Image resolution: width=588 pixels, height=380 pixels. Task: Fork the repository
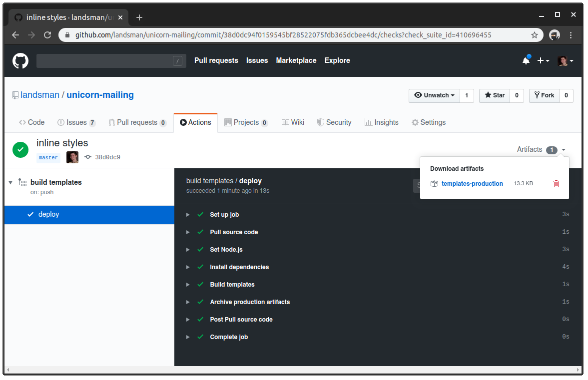544,95
